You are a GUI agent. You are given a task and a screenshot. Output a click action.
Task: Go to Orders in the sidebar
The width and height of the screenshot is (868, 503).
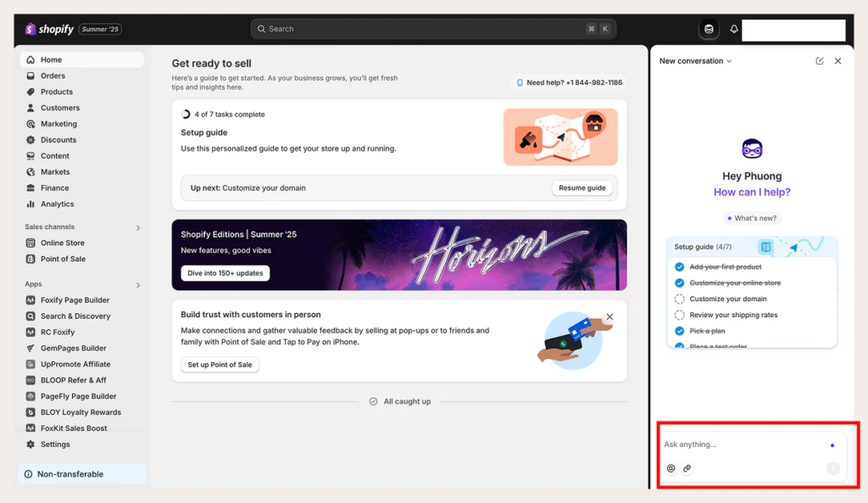pyautogui.click(x=53, y=75)
